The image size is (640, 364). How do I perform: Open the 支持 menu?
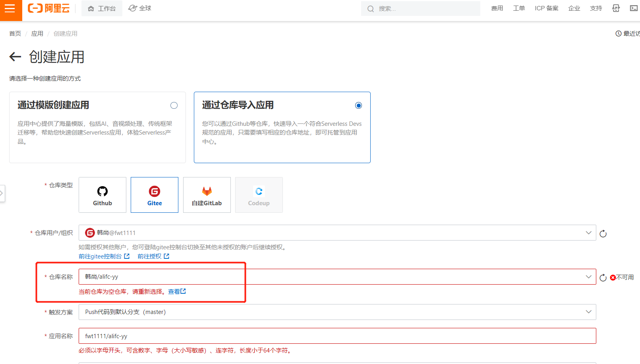click(x=596, y=8)
